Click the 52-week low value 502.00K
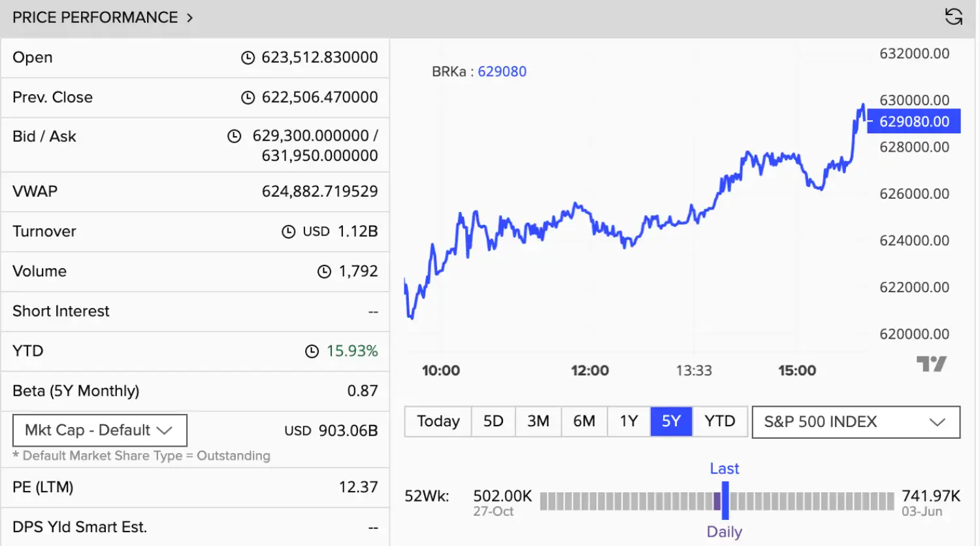Screen dimensions: 980x546 pos(502,496)
